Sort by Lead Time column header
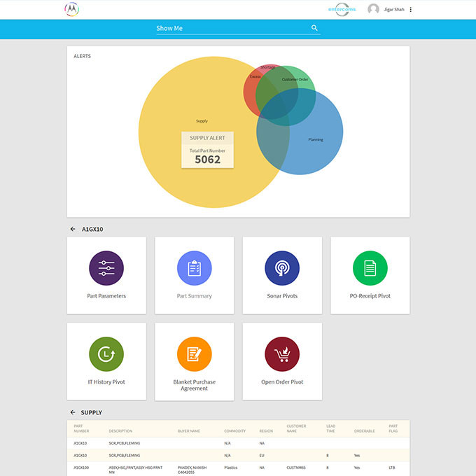The width and height of the screenshot is (476, 476). 330,428
